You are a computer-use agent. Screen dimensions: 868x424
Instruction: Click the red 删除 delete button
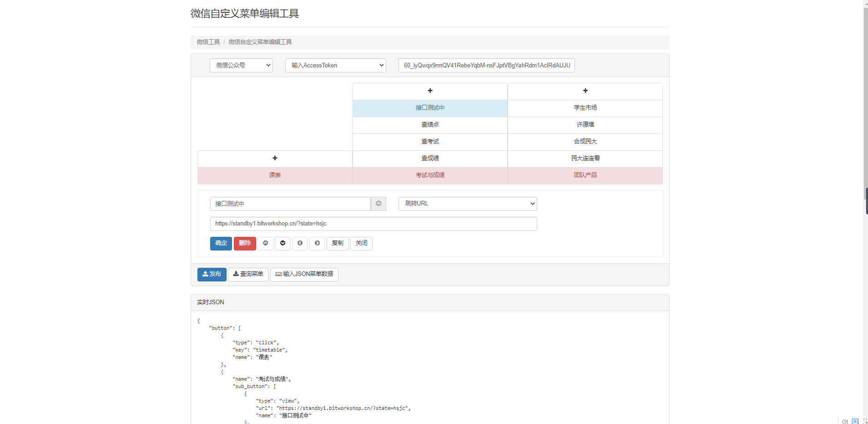(245, 243)
